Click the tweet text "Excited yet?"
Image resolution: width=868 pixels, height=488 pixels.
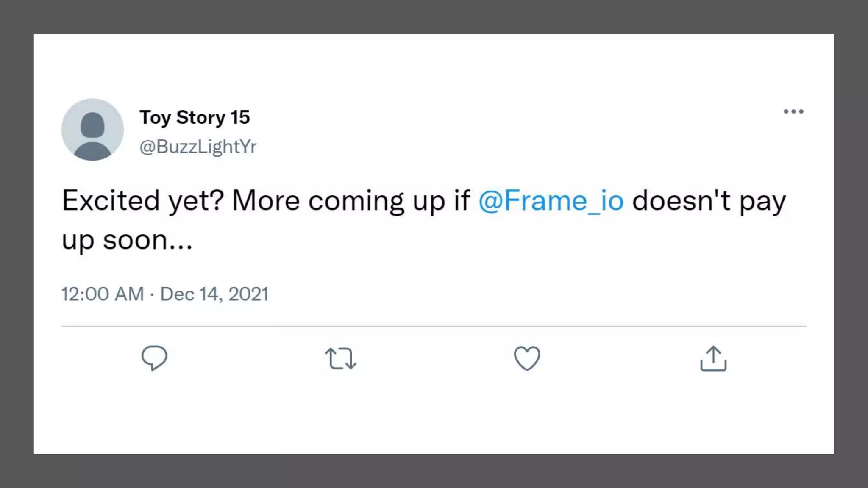142,200
